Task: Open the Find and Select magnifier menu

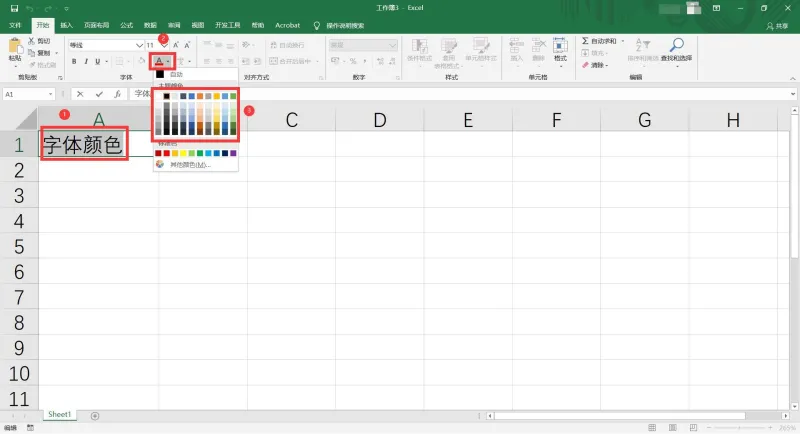Action: pos(677,50)
